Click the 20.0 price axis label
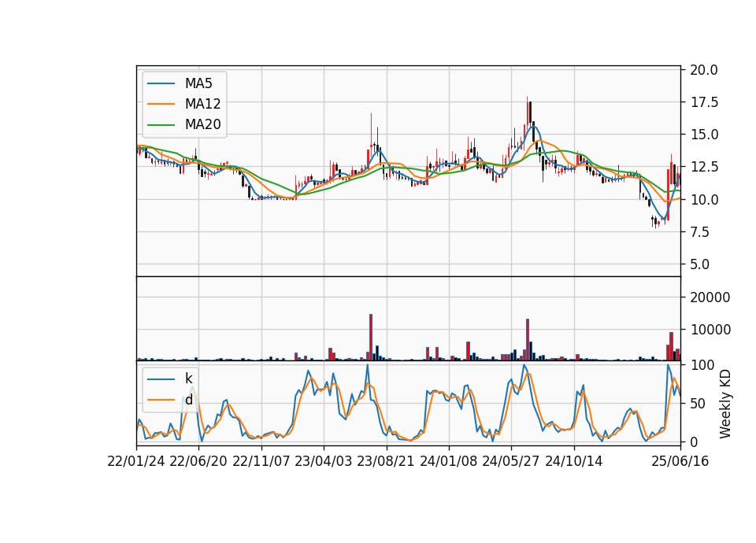756x543 pixels. pyautogui.click(x=704, y=70)
